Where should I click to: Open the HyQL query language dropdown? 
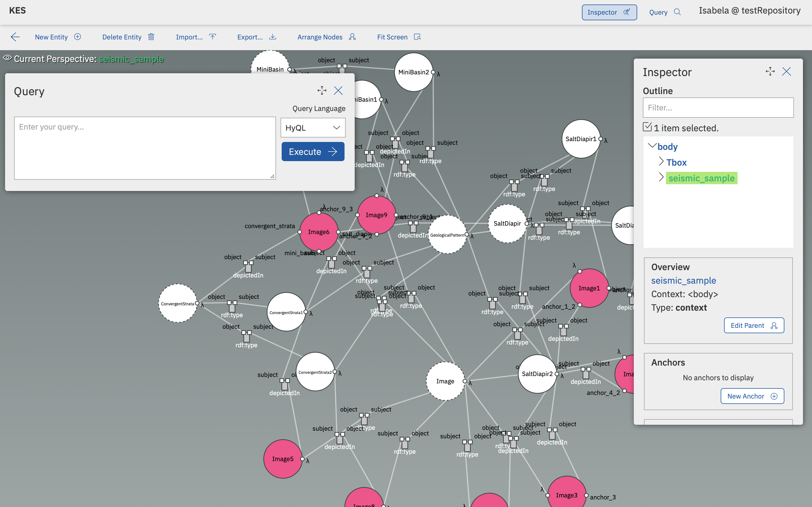point(313,128)
